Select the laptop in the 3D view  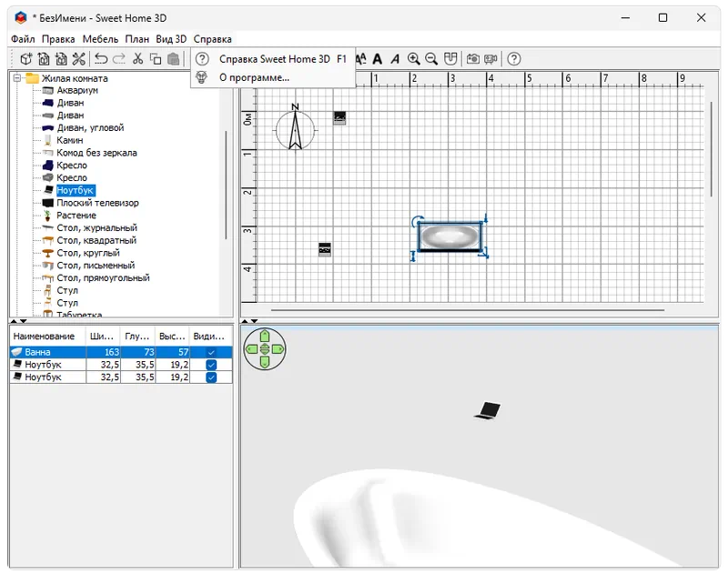click(488, 410)
